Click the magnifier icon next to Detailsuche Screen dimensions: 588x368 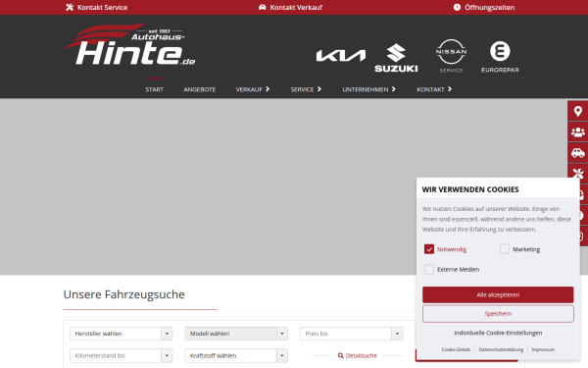tap(340, 355)
